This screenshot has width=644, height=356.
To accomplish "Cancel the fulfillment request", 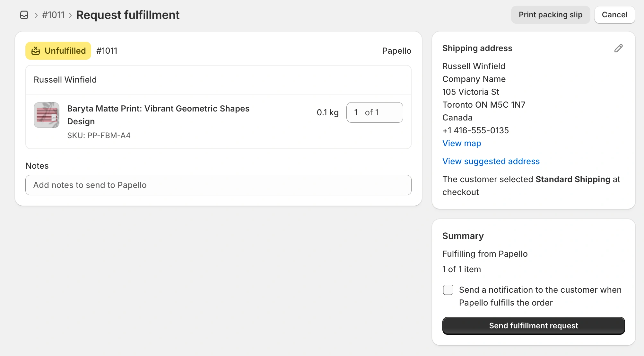I will pyautogui.click(x=614, y=14).
